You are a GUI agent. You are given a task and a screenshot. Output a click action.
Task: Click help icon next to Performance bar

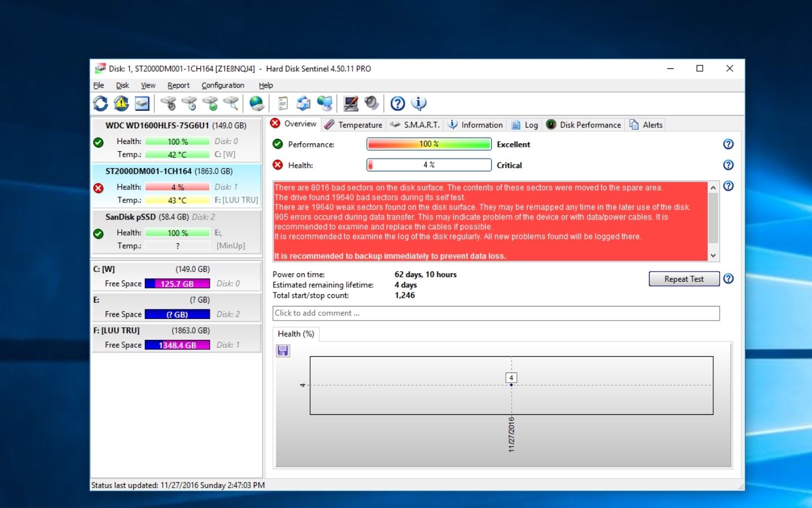728,144
